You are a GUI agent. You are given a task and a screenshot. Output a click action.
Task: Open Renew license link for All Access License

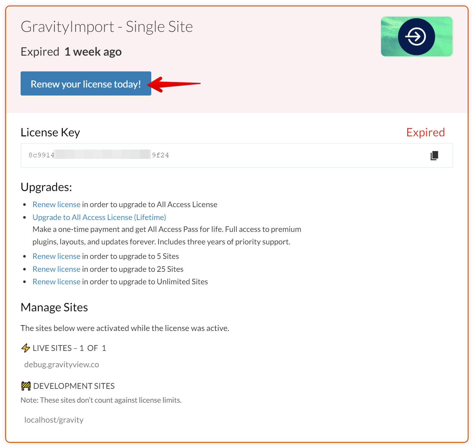pos(56,205)
